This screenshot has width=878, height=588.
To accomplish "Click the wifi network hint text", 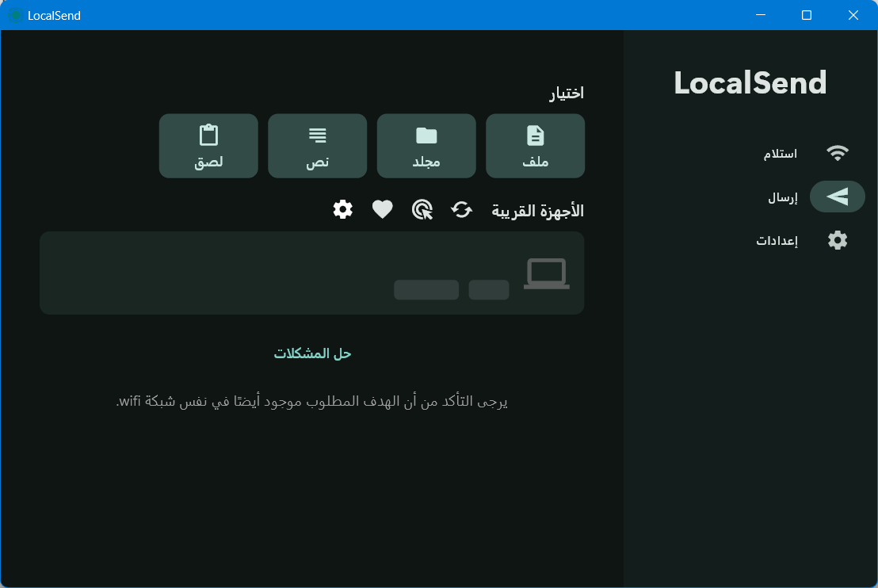I will point(312,402).
